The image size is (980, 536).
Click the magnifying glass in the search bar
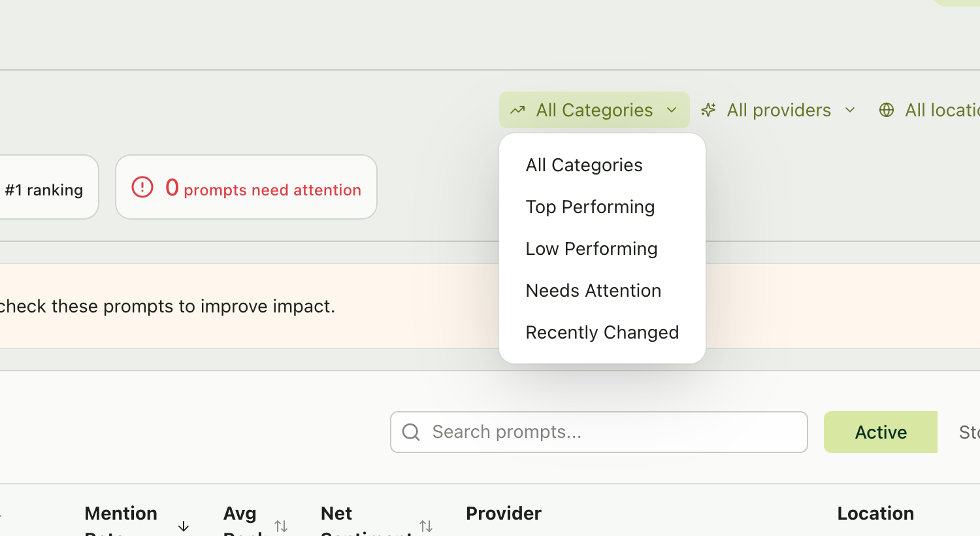coord(411,432)
